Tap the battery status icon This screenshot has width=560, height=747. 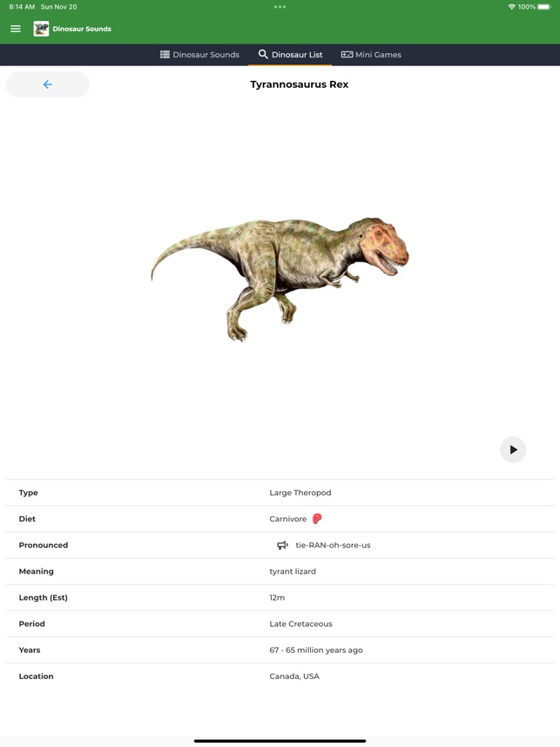click(x=544, y=7)
